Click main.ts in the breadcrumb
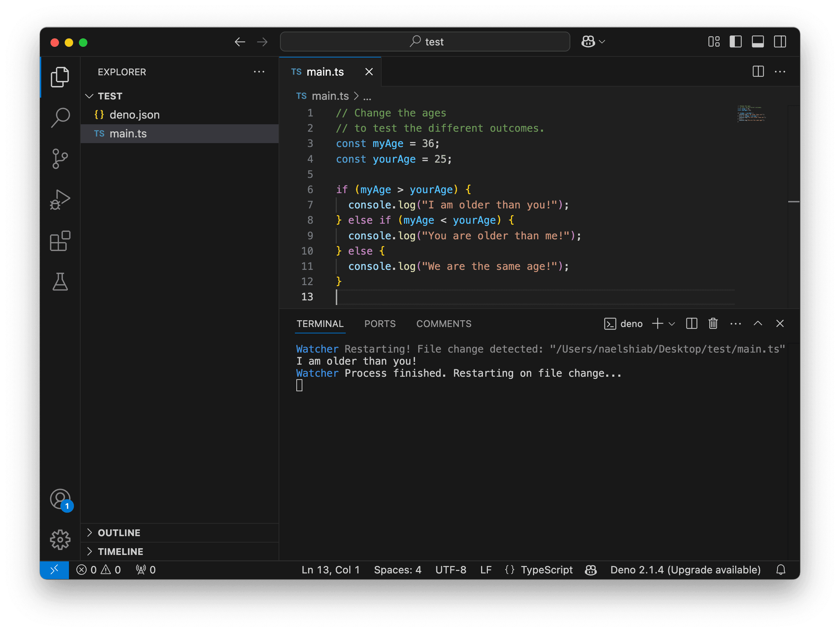Screen dimensions: 840x632 [x=330, y=96]
